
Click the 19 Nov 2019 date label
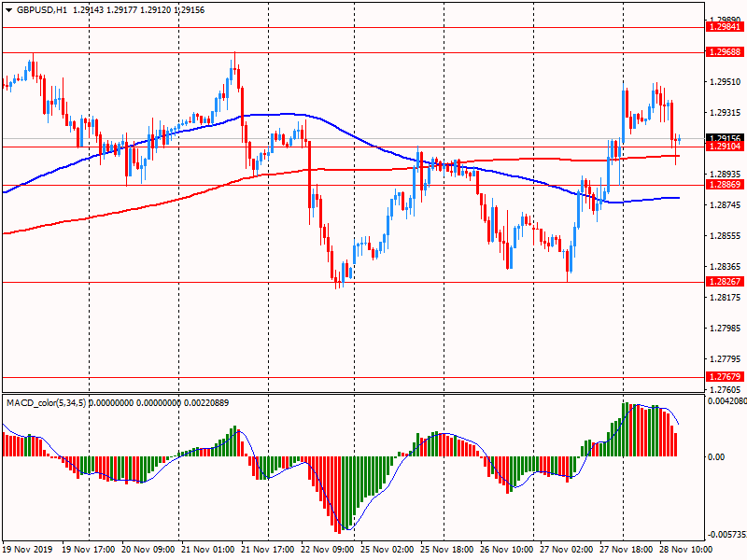[x=28, y=551]
